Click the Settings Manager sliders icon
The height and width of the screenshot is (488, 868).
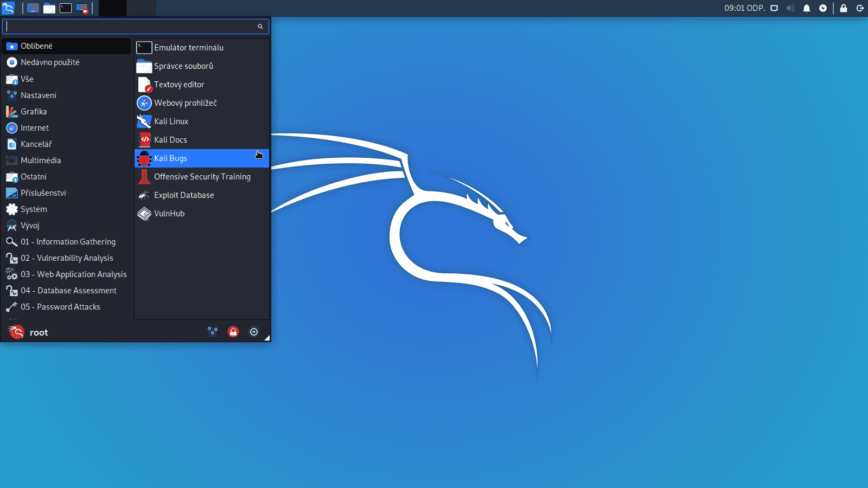213,331
